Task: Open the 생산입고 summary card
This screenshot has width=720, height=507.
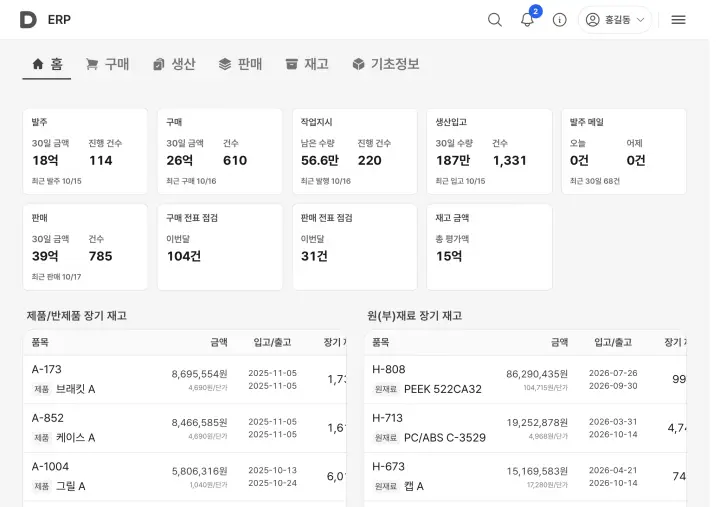Action: click(x=489, y=151)
